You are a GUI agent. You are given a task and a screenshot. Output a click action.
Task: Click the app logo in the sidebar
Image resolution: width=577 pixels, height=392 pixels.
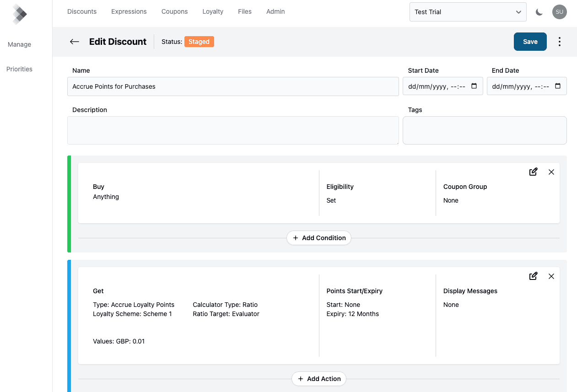coord(19,14)
